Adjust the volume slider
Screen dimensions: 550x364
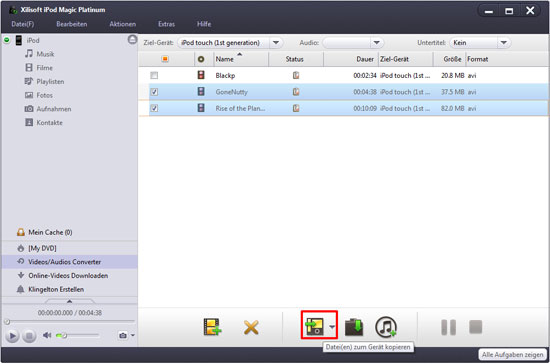point(78,336)
